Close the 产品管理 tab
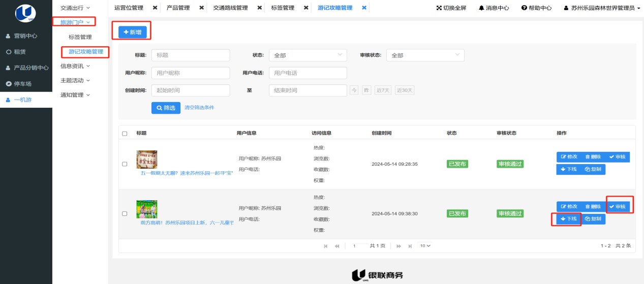 [201, 8]
